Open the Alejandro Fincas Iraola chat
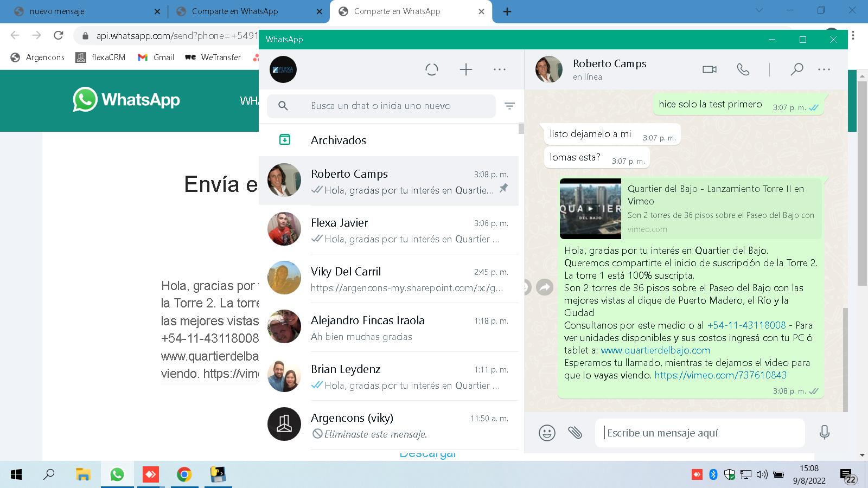 click(x=388, y=328)
